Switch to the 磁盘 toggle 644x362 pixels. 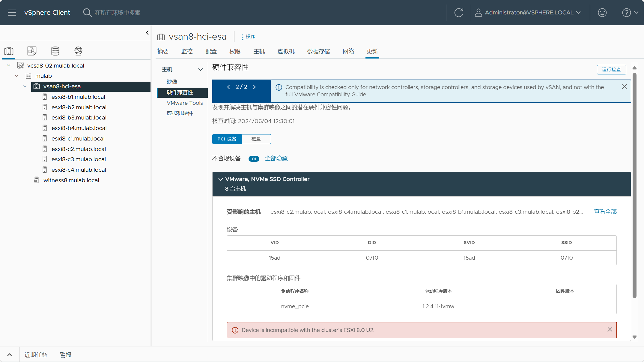point(256,139)
